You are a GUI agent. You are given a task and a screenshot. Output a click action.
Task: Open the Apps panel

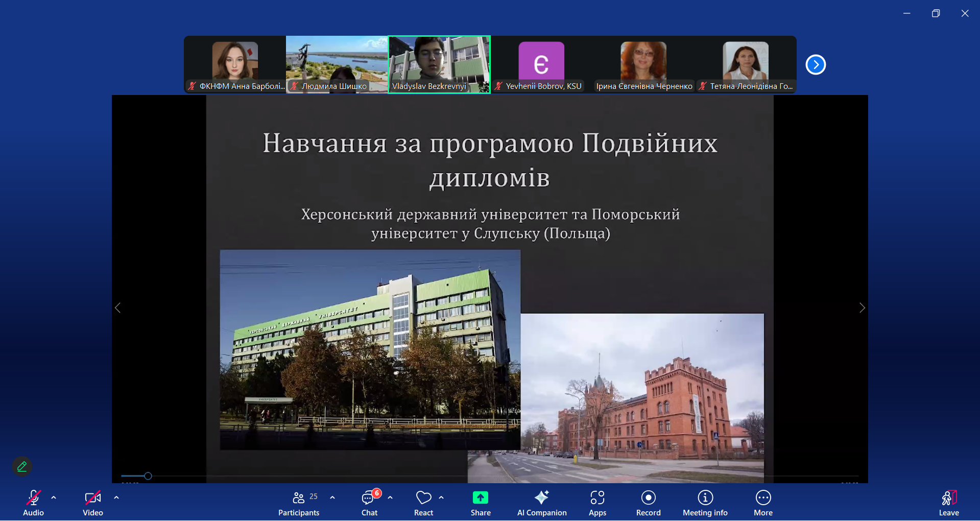point(596,502)
